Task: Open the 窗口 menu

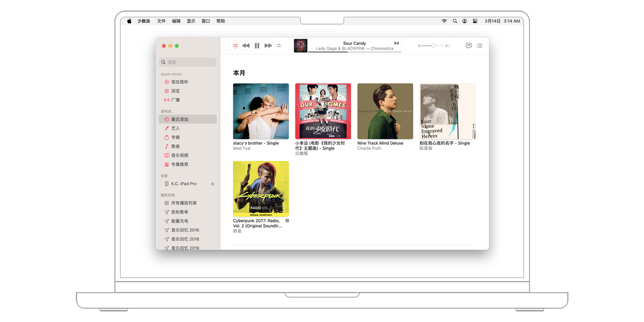Action: [x=206, y=21]
